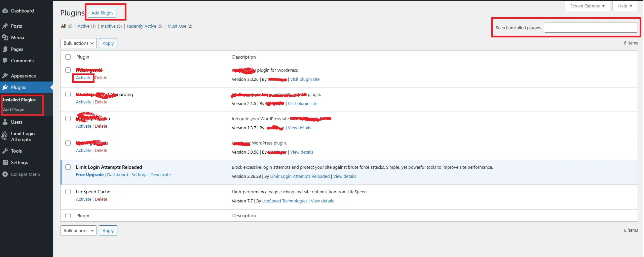Delete the LiteSpeed Cache plugin
644x257 pixels.
[x=101, y=199]
